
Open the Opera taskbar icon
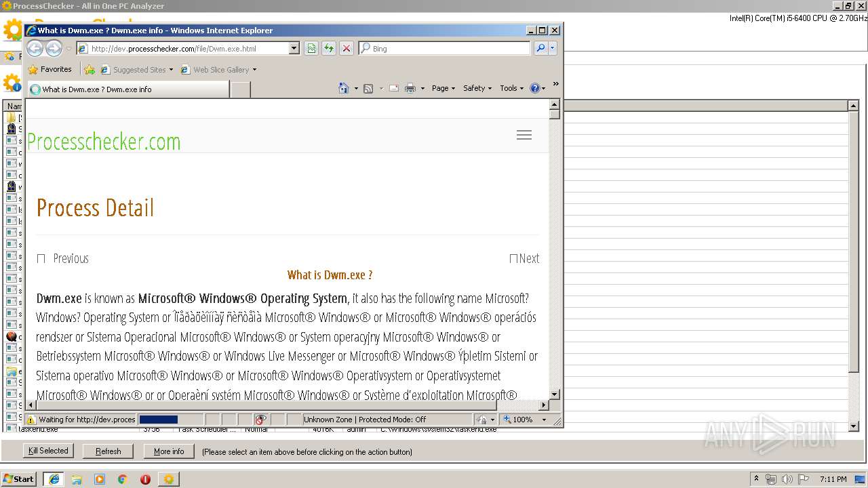(x=145, y=479)
